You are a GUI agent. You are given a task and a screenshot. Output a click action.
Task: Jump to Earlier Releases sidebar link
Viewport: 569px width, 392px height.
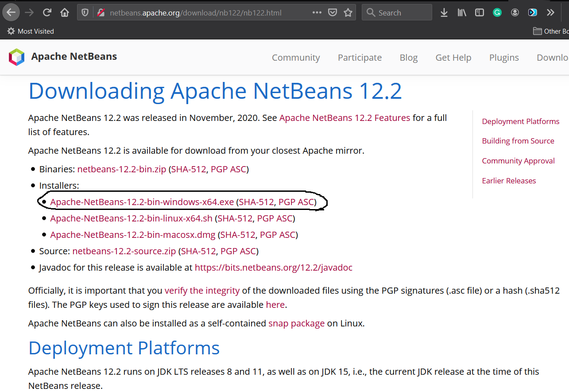(509, 181)
